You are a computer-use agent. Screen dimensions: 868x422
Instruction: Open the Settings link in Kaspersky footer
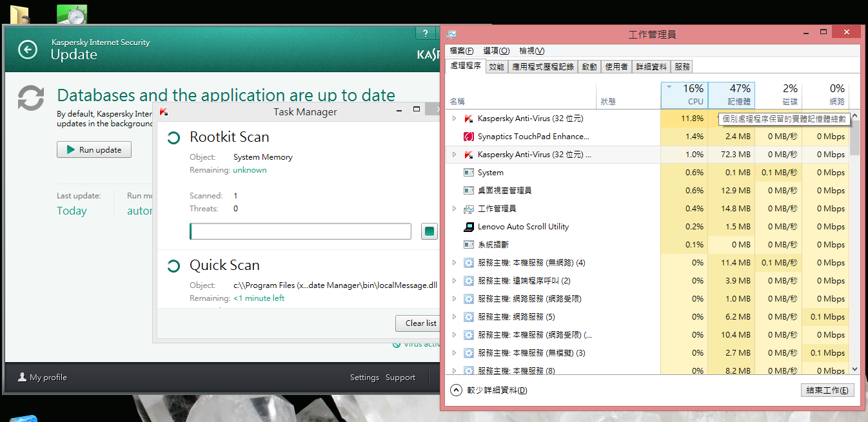point(364,378)
